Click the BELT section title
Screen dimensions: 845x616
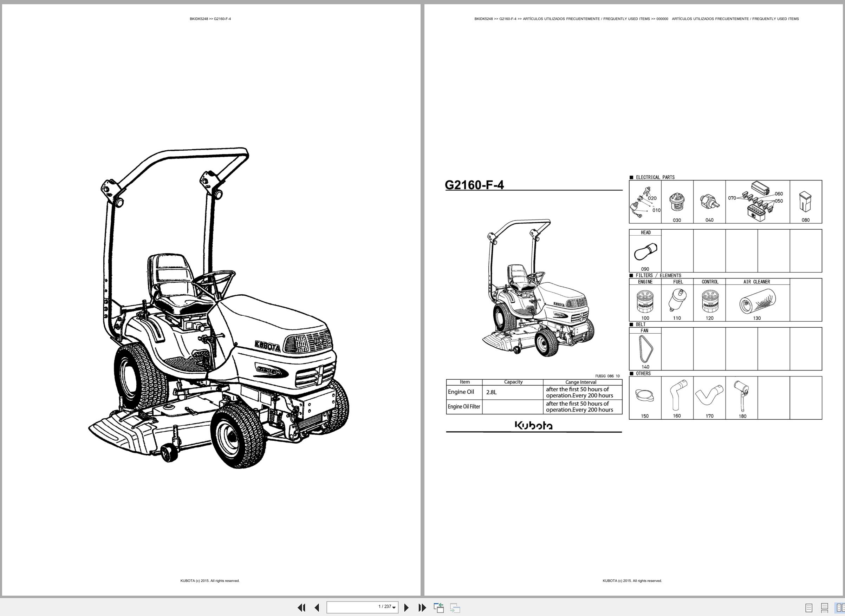click(x=641, y=325)
